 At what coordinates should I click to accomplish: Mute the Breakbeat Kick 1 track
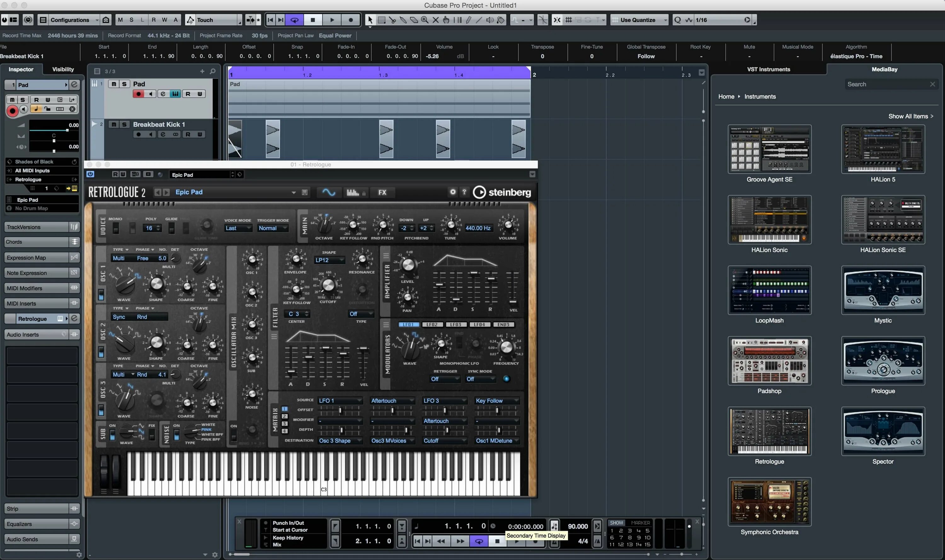pos(114,125)
